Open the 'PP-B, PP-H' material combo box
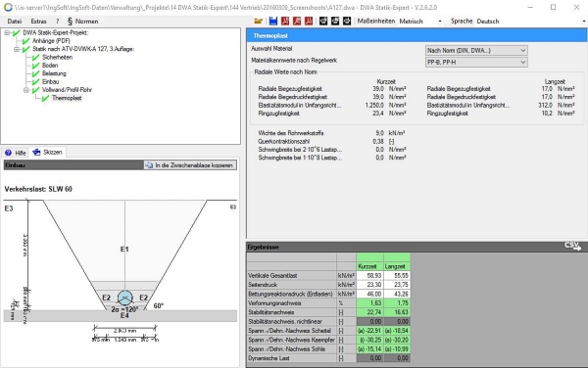Image resolution: width=588 pixels, height=368 pixels. [x=476, y=62]
